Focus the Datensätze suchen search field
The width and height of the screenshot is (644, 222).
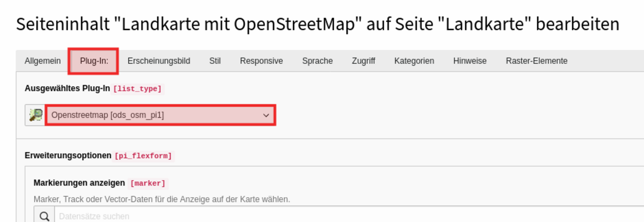coord(348,216)
